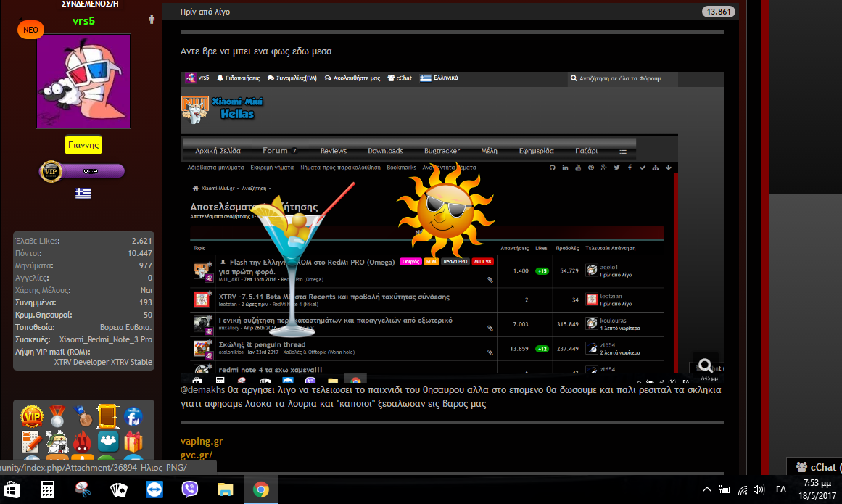
Task: Click the yellow Γιαννης name label
Action: 83,145
